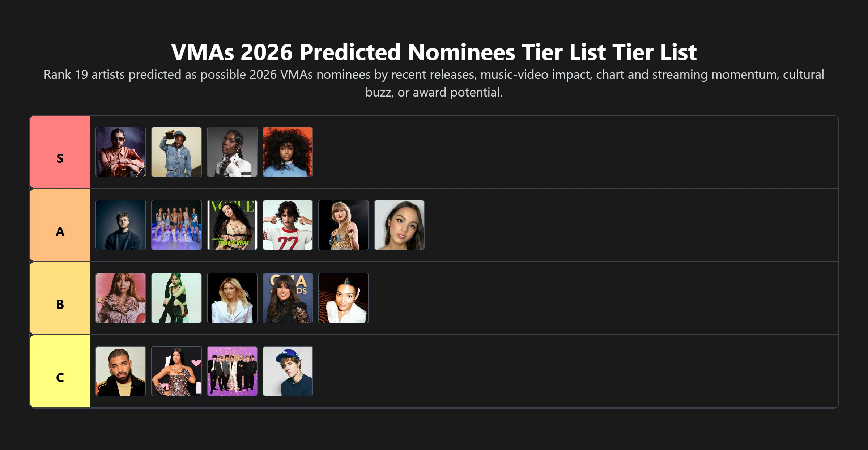Click the orange A tier label
The width and height of the screenshot is (868, 450).
[x=60, y=225]
